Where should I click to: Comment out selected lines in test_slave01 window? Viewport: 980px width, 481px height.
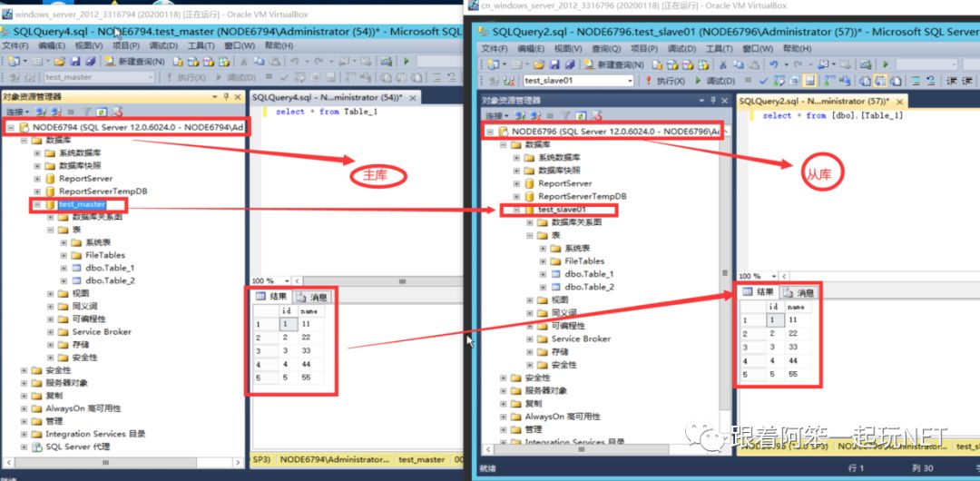(914, 81)
